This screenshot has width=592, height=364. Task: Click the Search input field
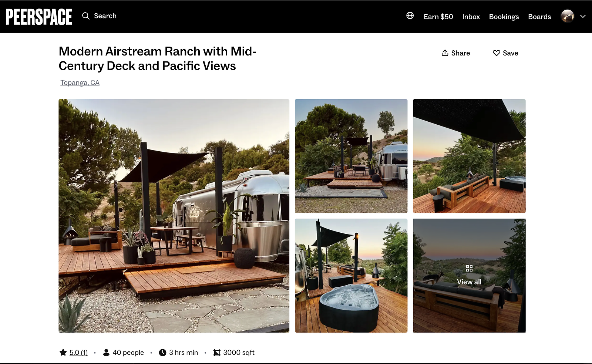105,16
